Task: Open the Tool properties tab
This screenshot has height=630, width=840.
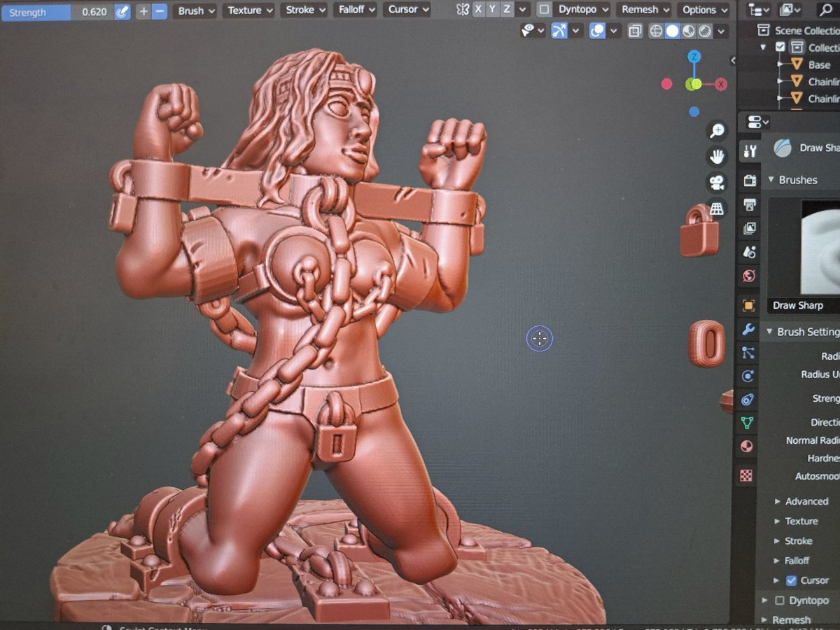Action: click(x=749, y=150)
